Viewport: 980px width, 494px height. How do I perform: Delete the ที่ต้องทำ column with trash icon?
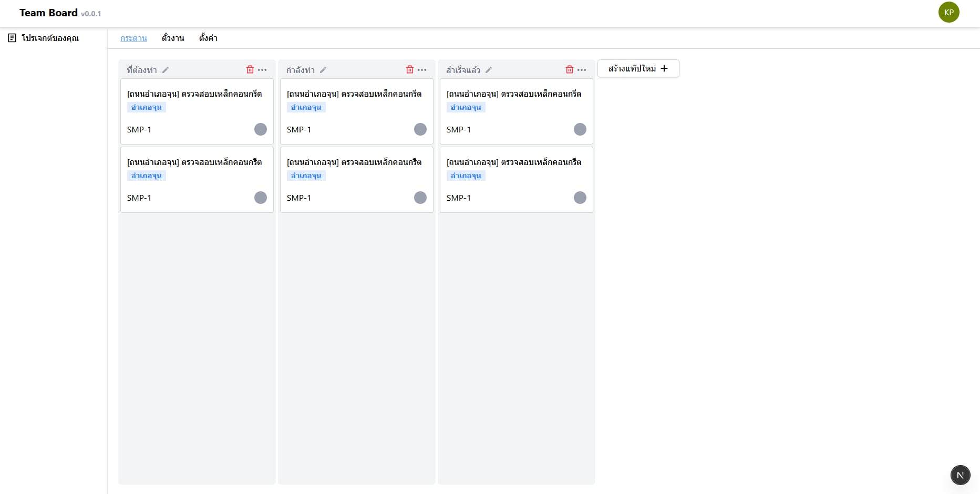(250, 69)
